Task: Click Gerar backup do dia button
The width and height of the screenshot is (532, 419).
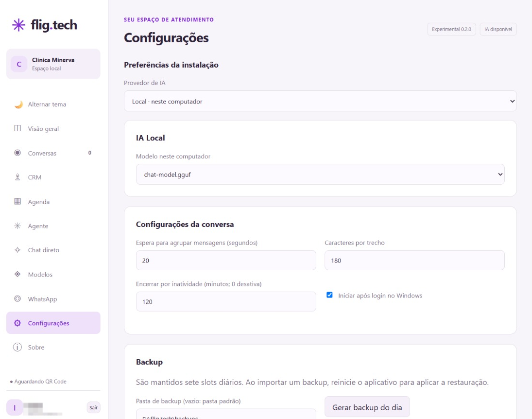Action: [x=367, y=407]
